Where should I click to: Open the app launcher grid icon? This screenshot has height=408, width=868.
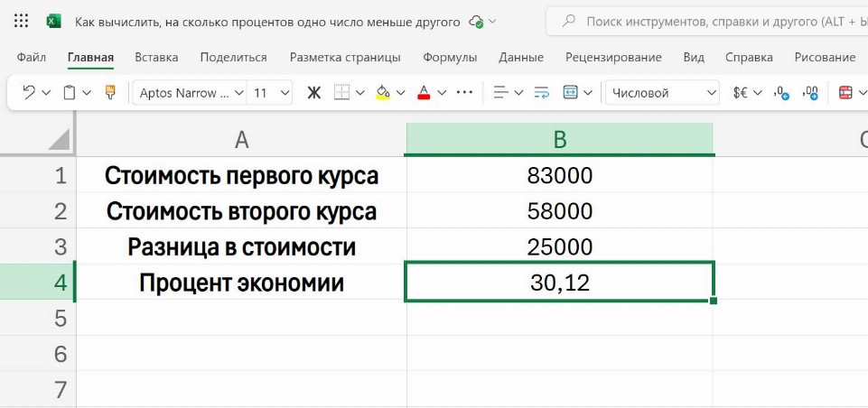22,22
